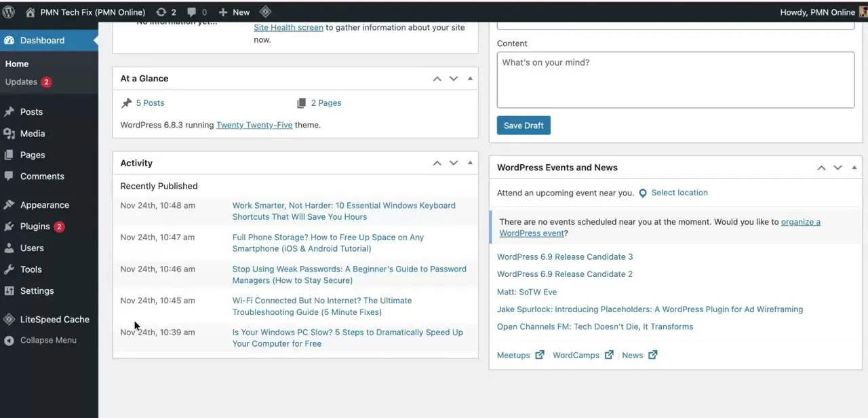The image size is (868, 418).
Task: Click in the Content draft text area
Action: tap(675, 80)
